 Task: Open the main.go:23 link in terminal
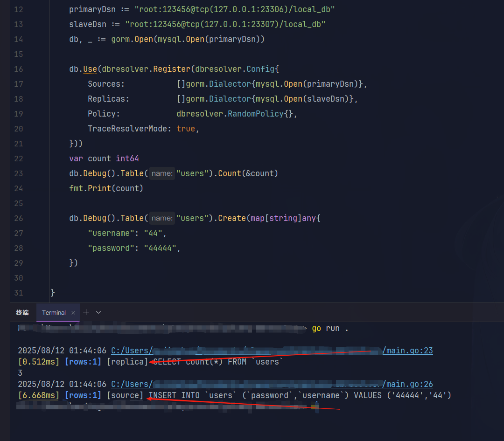(407, 351)
